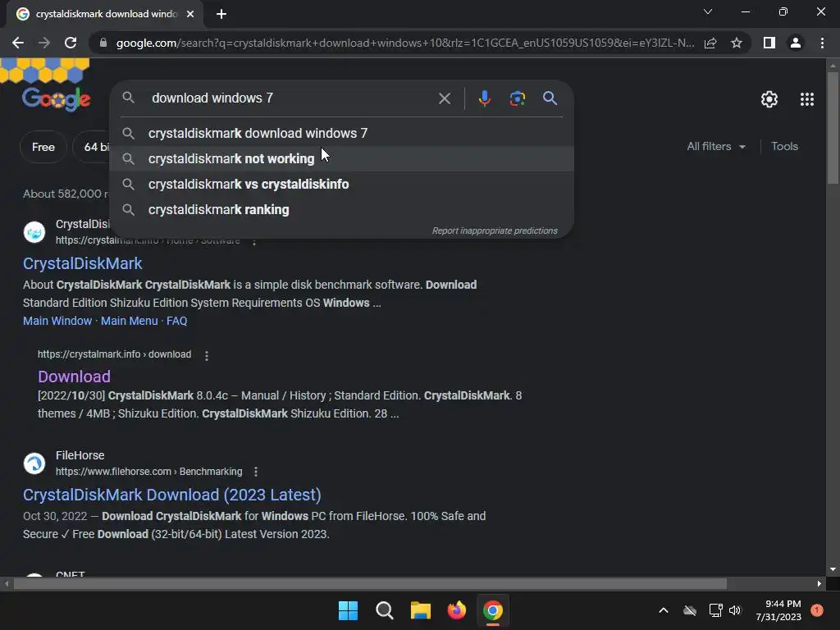The image size is (840, 630).
Task: Click the Google logo
Action: click(56, 99)
